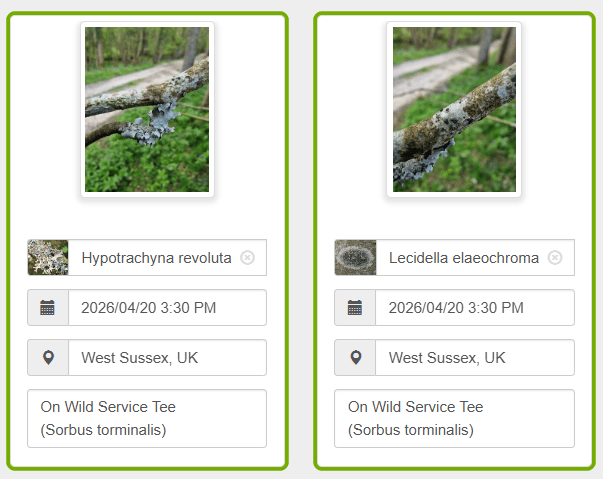Open the left lichen branch photo

click(x=147, y=109)
